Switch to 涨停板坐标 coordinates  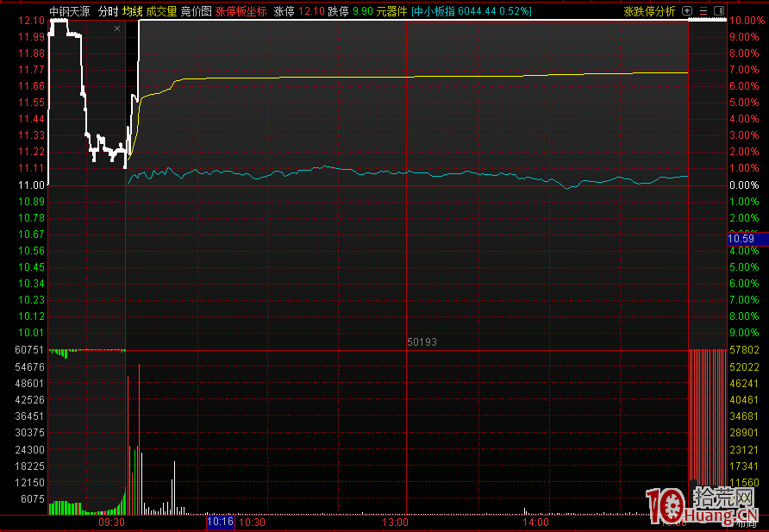point(241,11)
